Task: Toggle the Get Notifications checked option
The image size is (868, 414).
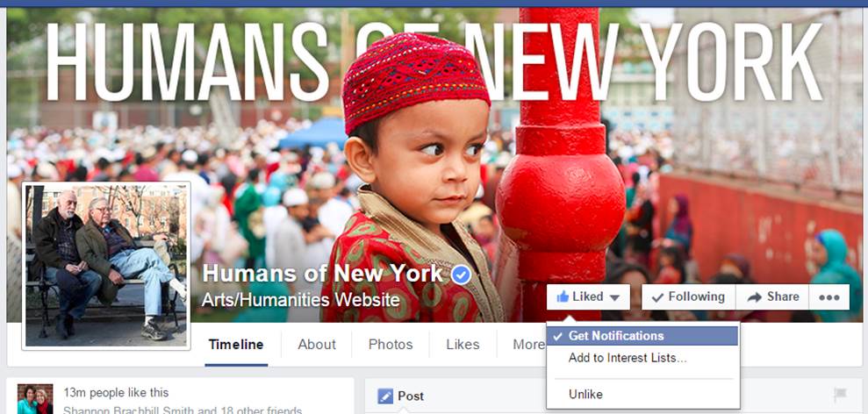Action: [642, 336]
